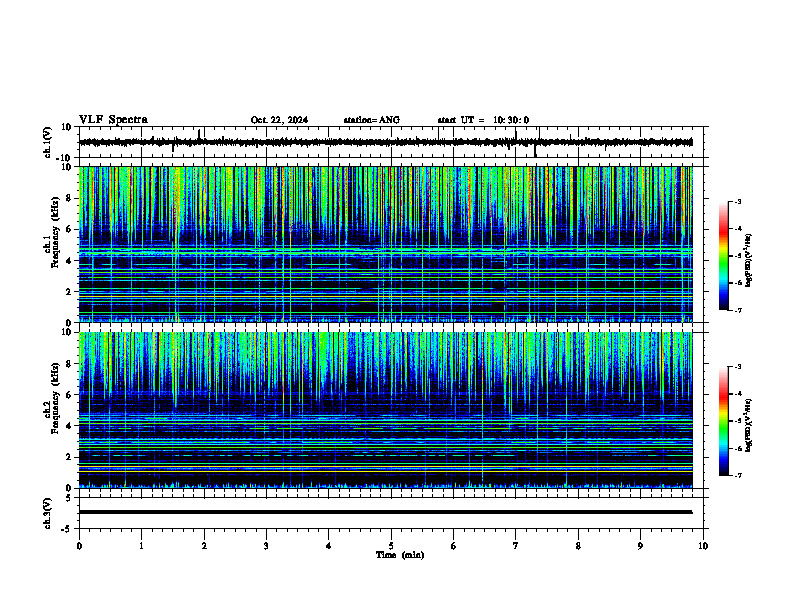The width and height of the screenshot is (792, 612).
Task: Click the ch.1 spectrogram panel
Action: click(x=386, y=244)
